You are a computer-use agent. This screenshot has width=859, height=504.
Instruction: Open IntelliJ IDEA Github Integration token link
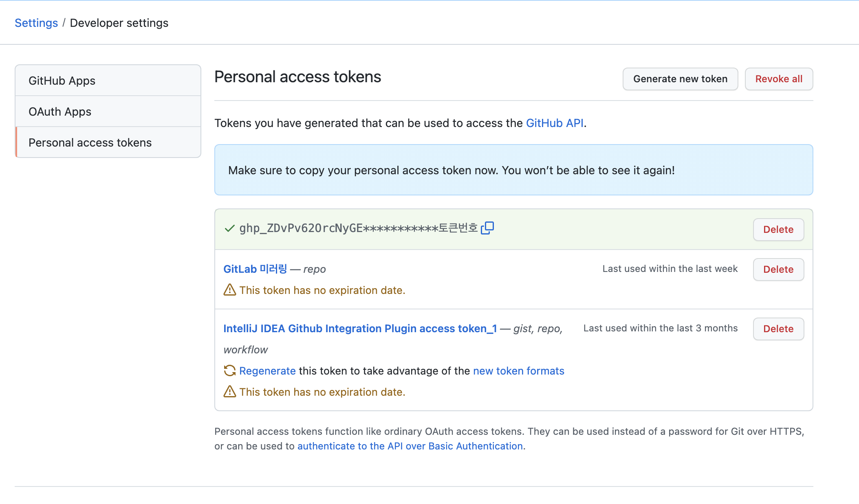pos(360,329)
